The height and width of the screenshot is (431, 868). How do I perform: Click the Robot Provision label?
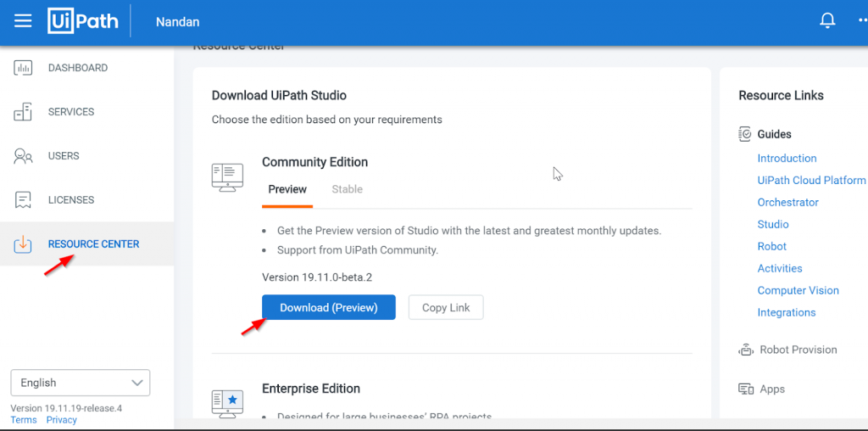[x=798, y=350]
